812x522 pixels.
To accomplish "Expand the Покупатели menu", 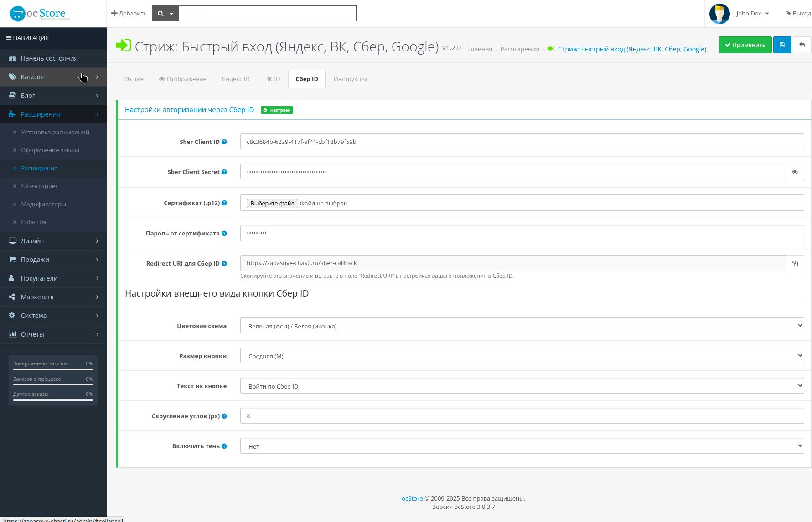I will coord(53,278).
